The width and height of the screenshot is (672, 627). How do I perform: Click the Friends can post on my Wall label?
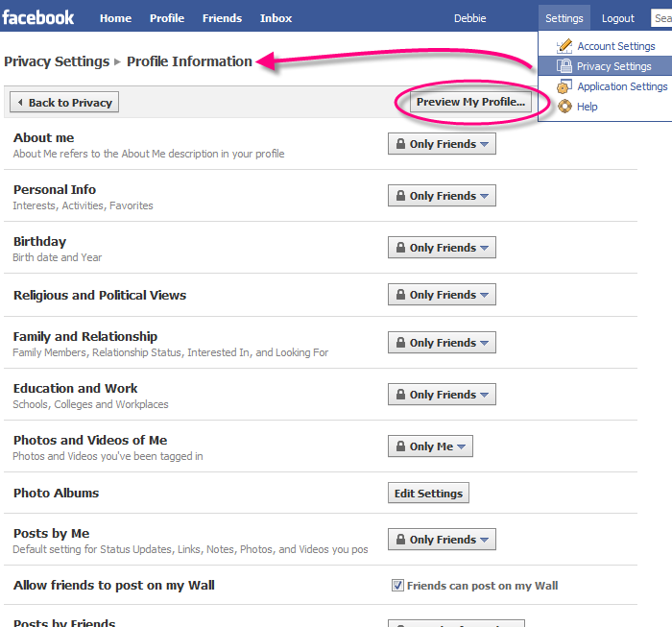point(482,586)
